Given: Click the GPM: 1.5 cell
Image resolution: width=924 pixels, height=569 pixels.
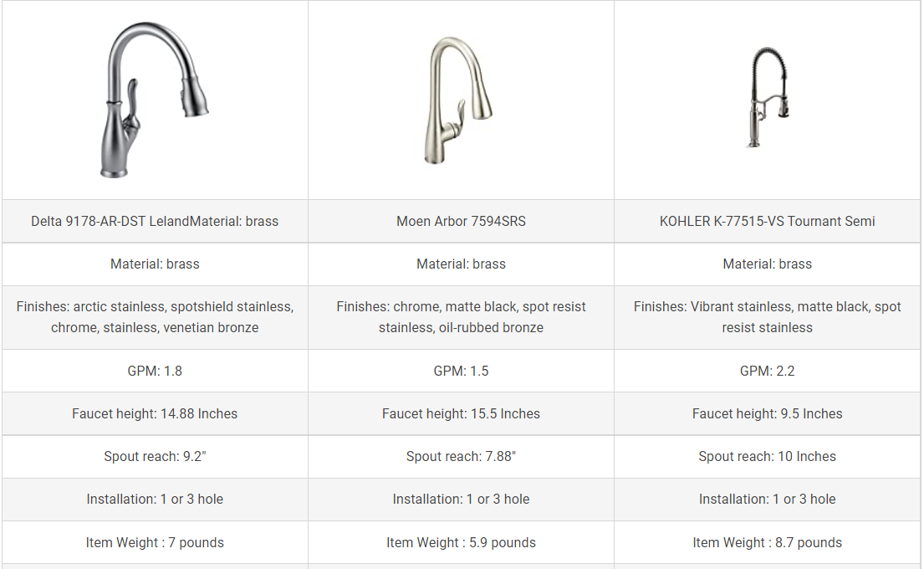Looking at the screenshot, I should coord(461,371).
